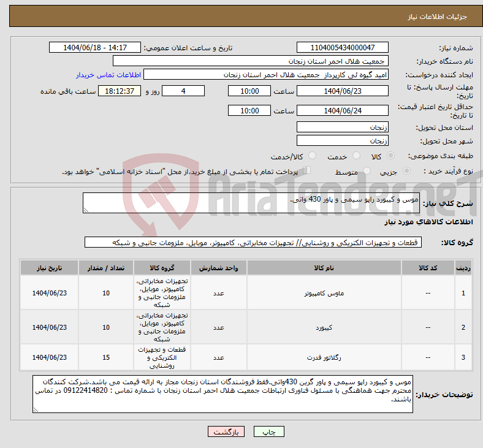Screen dimensions: 483x448
Task: Click the تعداد / مقدار column header
Action: click(106, 268)
